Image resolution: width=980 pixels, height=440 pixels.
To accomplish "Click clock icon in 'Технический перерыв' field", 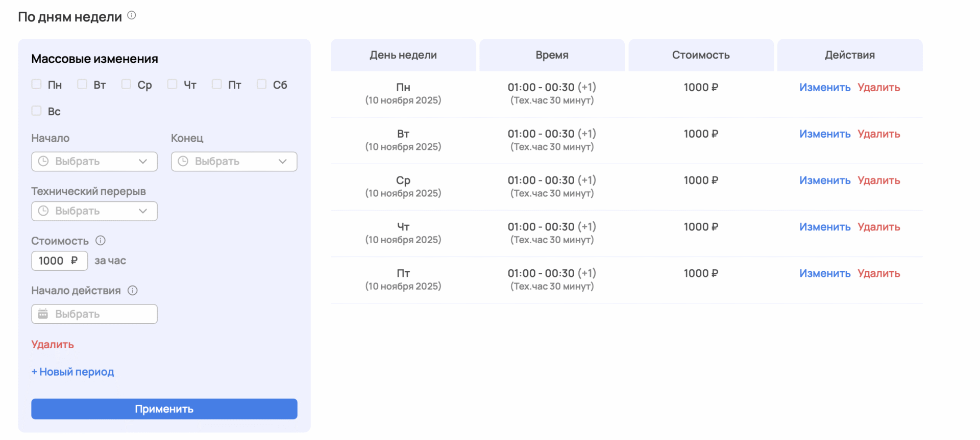I will [43, 211].
